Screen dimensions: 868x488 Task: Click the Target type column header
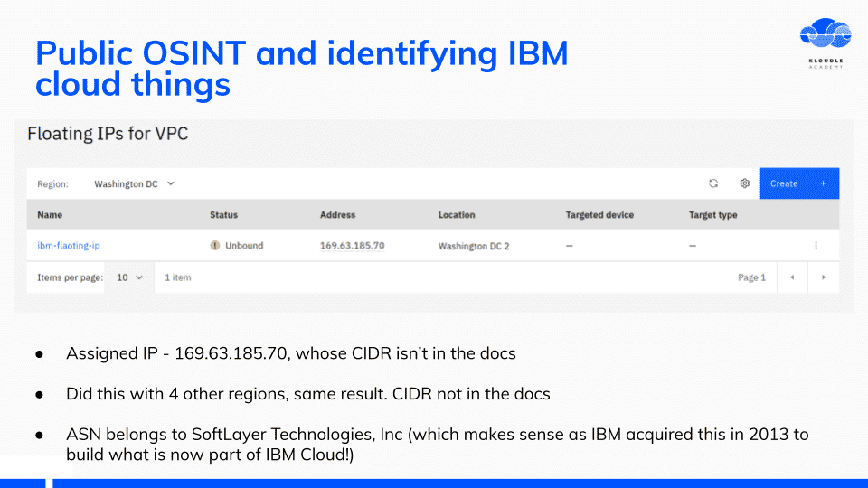[713, 215]
